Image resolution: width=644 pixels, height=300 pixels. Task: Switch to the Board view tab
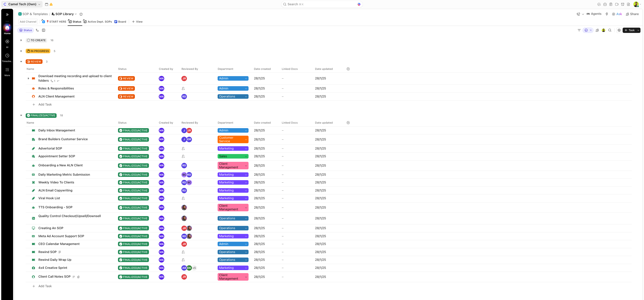point(120,22)
